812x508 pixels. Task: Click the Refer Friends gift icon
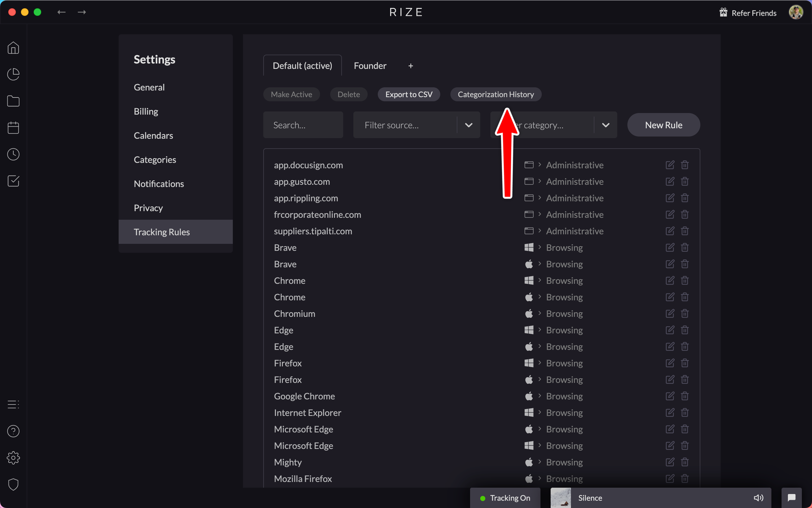click(724, 12)
